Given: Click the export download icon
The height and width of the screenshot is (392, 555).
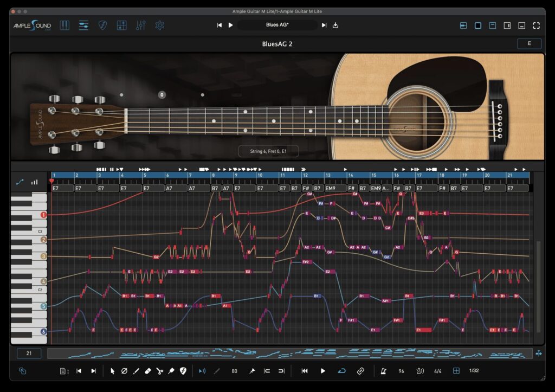Looking at the screenshot, I should coord(335,25).
